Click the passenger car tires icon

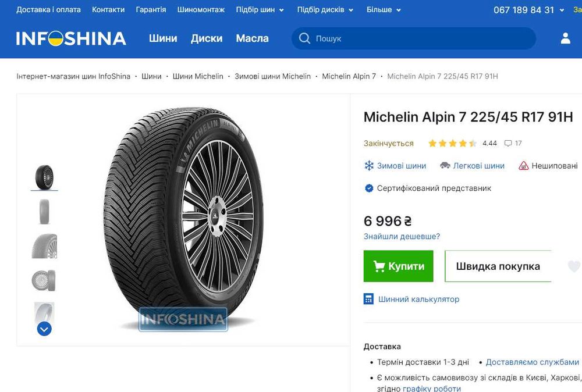(x=445, y=166)
